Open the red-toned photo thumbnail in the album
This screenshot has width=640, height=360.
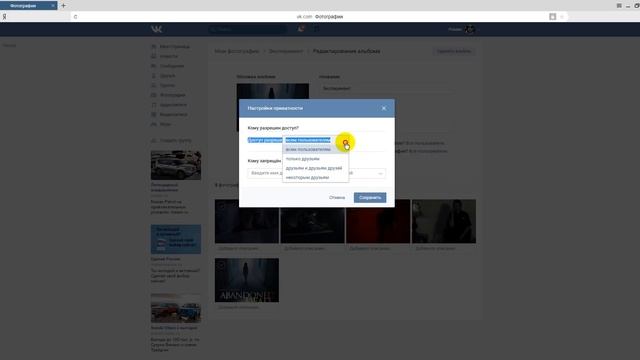click(378, 221)
